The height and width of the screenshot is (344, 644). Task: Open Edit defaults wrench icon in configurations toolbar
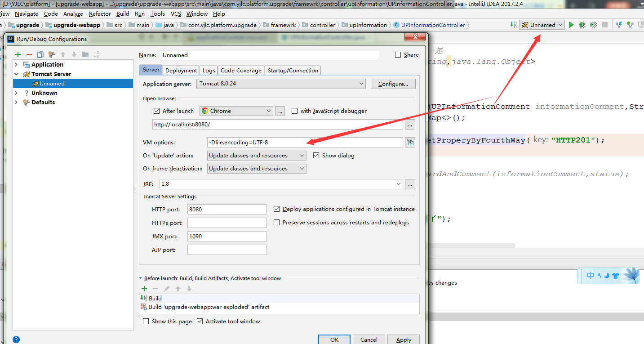(x=52, y=54)
